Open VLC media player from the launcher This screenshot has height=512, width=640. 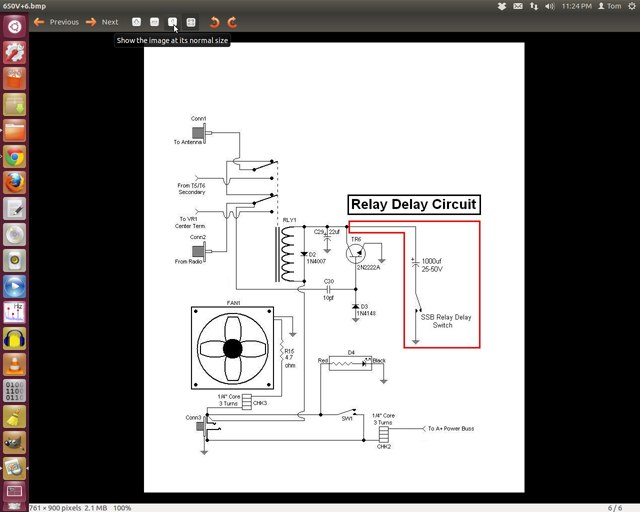[14, 364]
